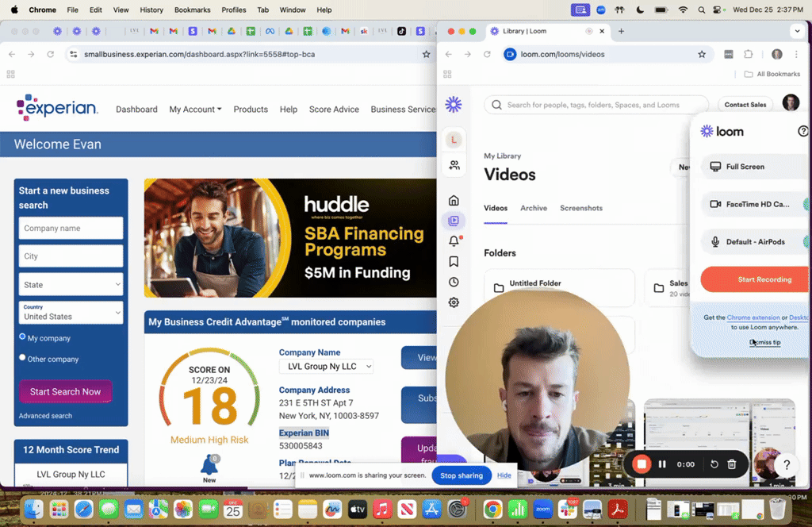Click the Company name input field
This screenshot has height=527, width=812.
(71, 228)
